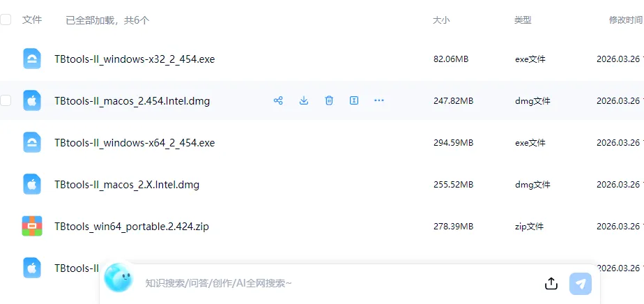The height and width of the screenshot is (304, 644).
Task: Open TBtools-II_windows-x32_2_454.exe file name
Action: (x=135, y=59)
